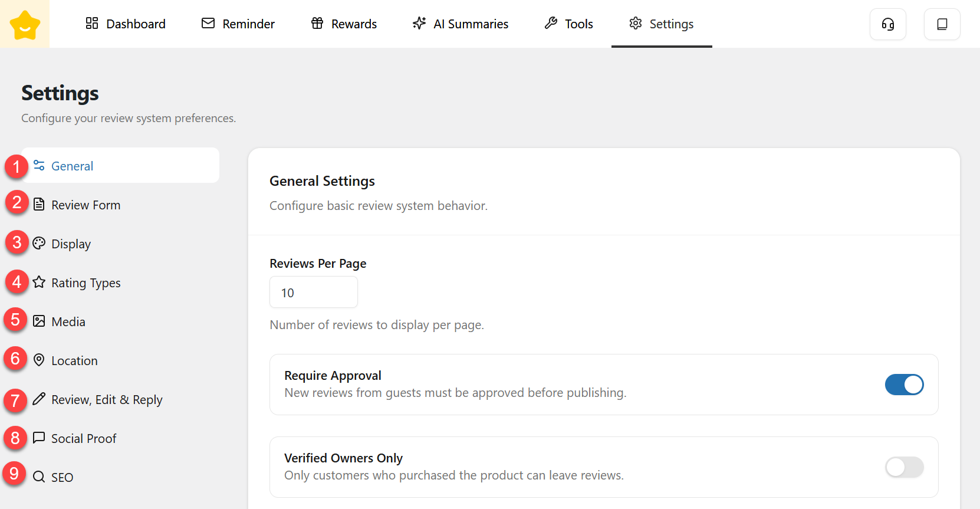Open the Reminder tab

tap(238, 24)
